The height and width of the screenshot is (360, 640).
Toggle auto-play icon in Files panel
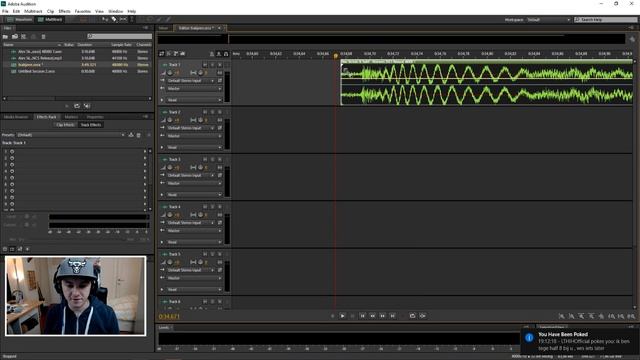pyautogui.click(x=87, y=106)
